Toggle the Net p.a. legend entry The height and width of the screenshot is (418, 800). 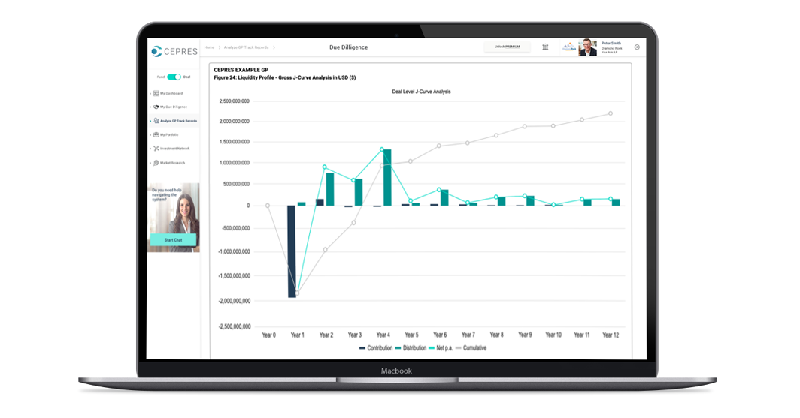[441, 348]
